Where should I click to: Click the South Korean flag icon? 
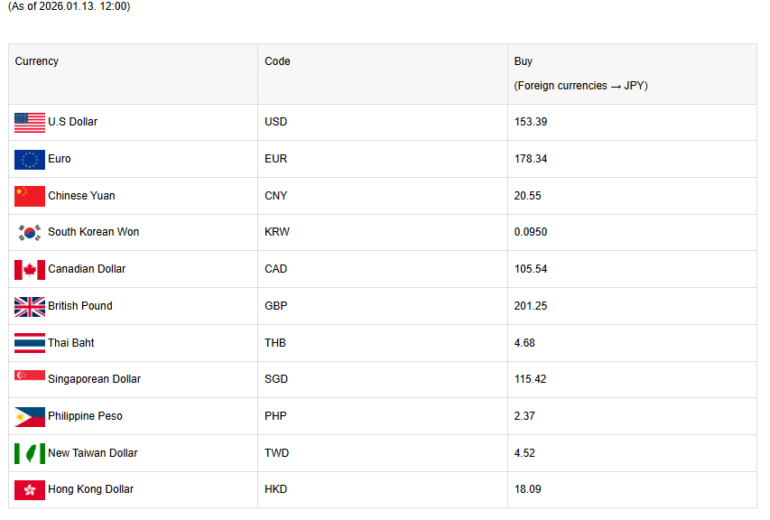click(30, 232)
